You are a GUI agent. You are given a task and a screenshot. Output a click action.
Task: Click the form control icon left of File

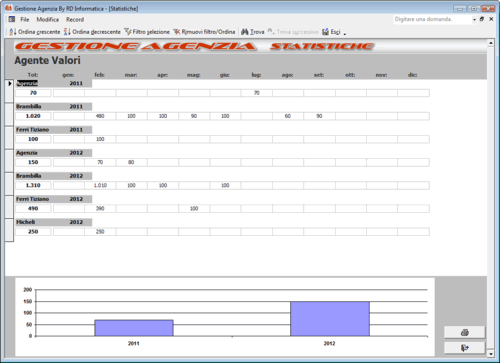coord(12,19)
